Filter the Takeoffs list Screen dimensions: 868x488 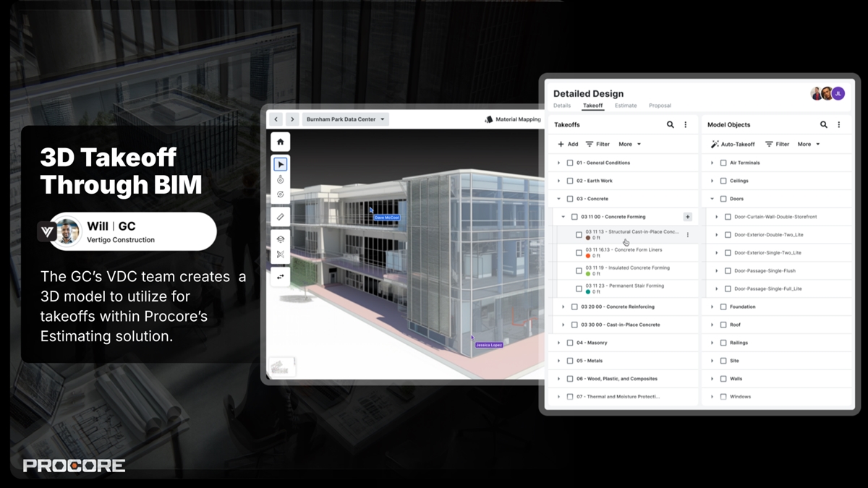coord(597,144)
